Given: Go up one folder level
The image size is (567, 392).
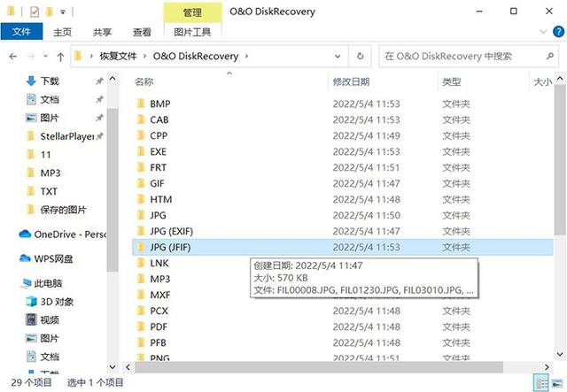Looking at the screenshot, I should click(x=60, y=57).
